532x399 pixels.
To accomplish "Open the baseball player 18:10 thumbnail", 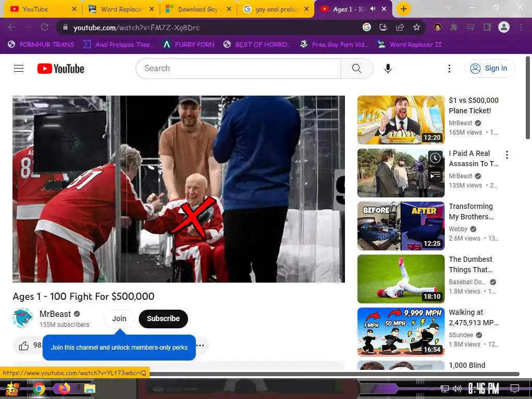I will [401, 279].
